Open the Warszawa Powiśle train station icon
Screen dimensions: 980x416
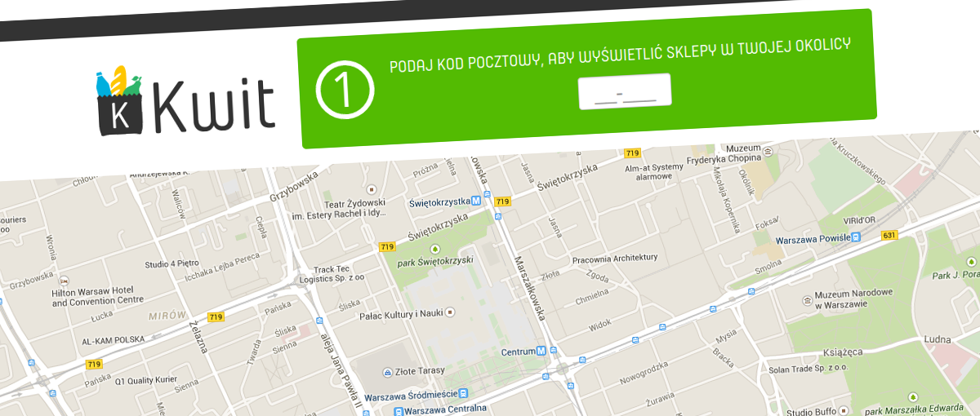point(856,237)
